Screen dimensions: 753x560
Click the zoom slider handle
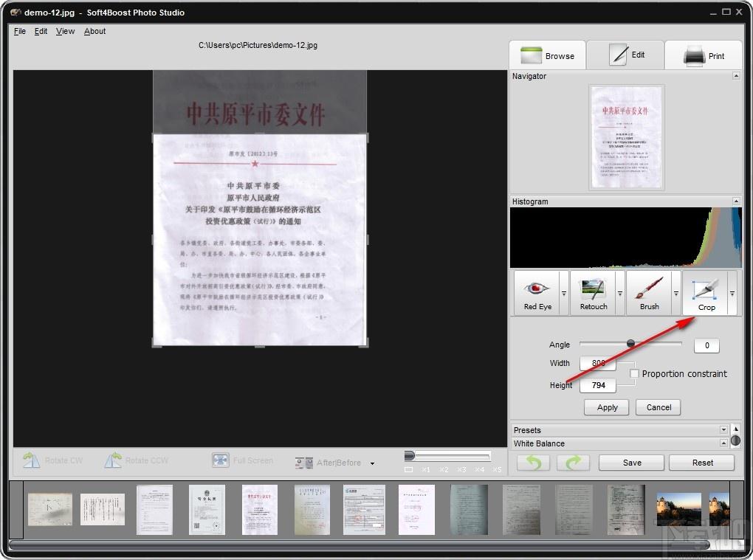410,455
